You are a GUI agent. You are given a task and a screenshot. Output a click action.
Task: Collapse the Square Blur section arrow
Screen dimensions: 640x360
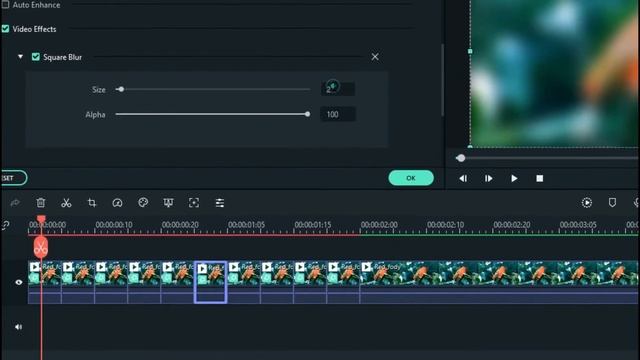(x=20, y=57)
